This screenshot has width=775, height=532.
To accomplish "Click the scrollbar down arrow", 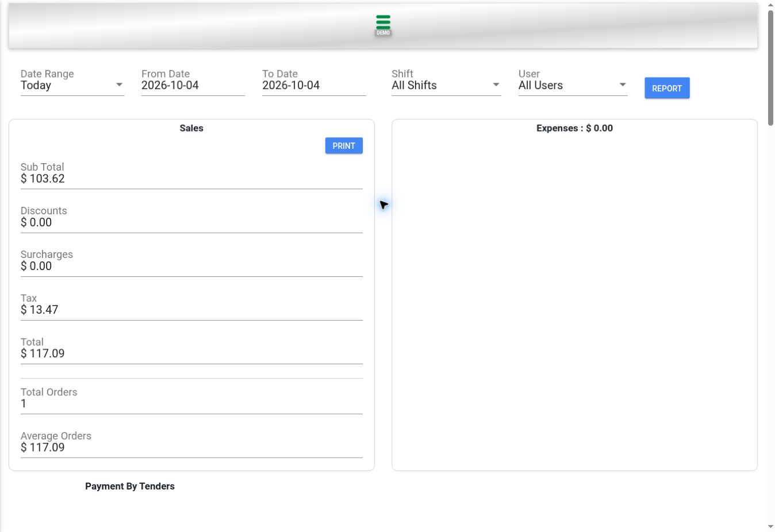I will (x=770, y=527).
